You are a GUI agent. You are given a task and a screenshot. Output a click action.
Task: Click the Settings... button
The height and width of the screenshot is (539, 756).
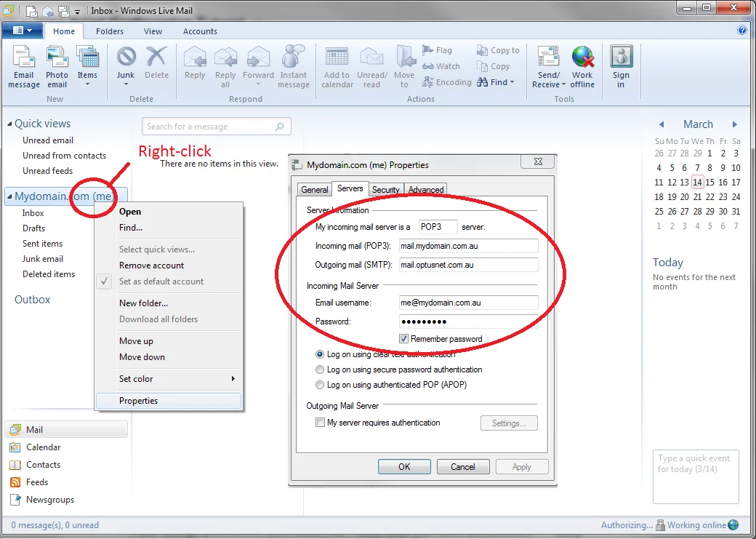click(509, 423)
